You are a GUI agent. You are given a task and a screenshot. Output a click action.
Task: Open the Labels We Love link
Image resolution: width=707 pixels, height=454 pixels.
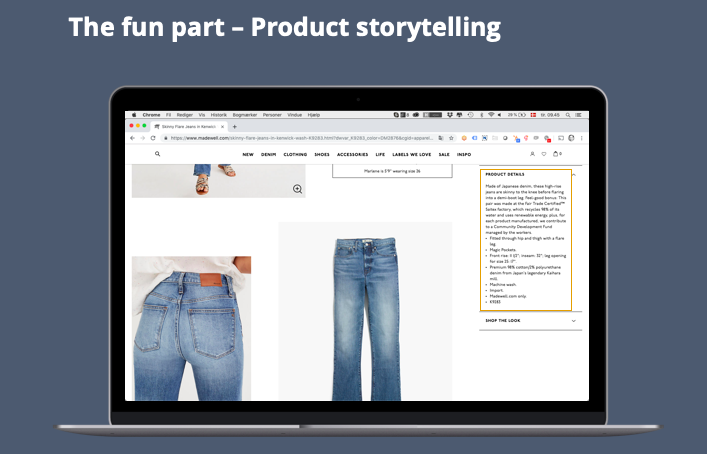411,154
